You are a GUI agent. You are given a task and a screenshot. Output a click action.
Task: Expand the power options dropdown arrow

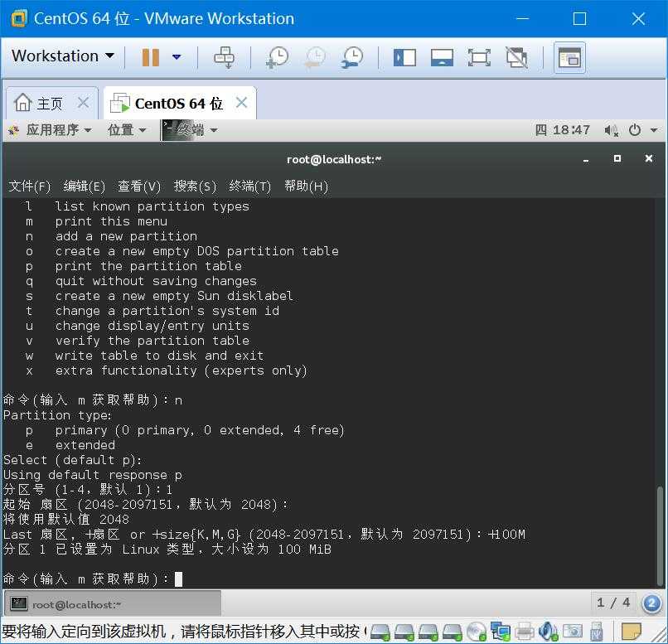pyautogui.click(x=177, y=56)
